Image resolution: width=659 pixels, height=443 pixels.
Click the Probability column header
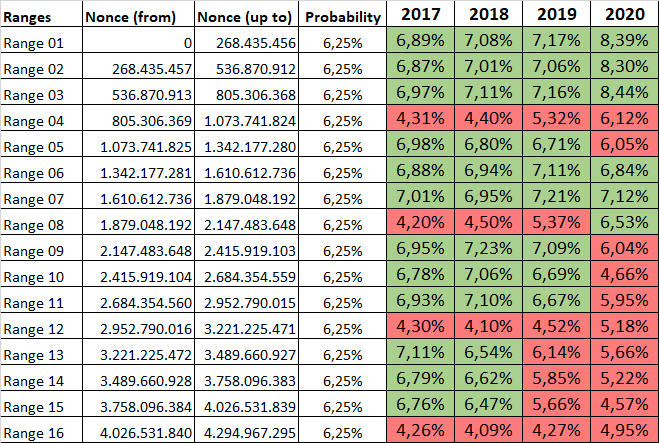343,17
